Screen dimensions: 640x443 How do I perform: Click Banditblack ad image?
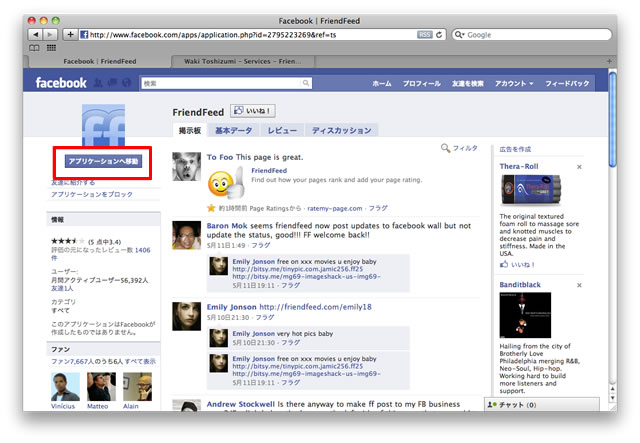tap(525, 315)
